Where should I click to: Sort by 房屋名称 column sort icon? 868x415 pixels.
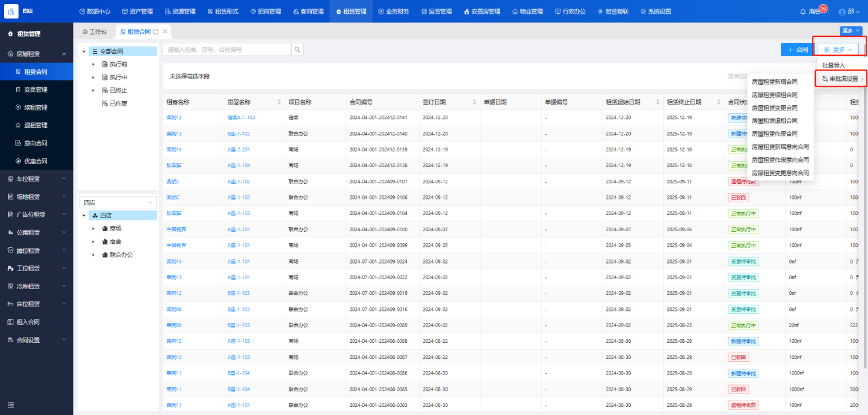point(279,102)
